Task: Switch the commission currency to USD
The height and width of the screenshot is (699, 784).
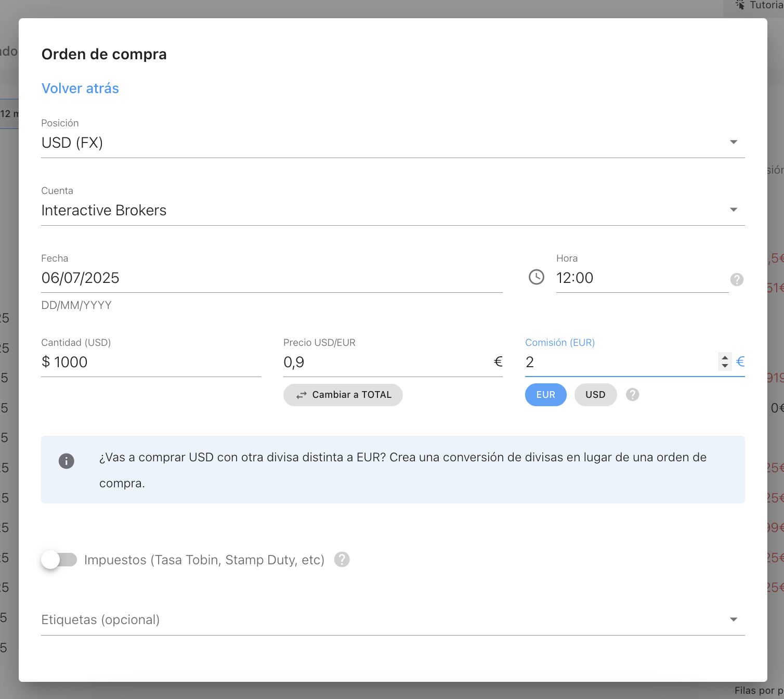Action: (595, 395)
